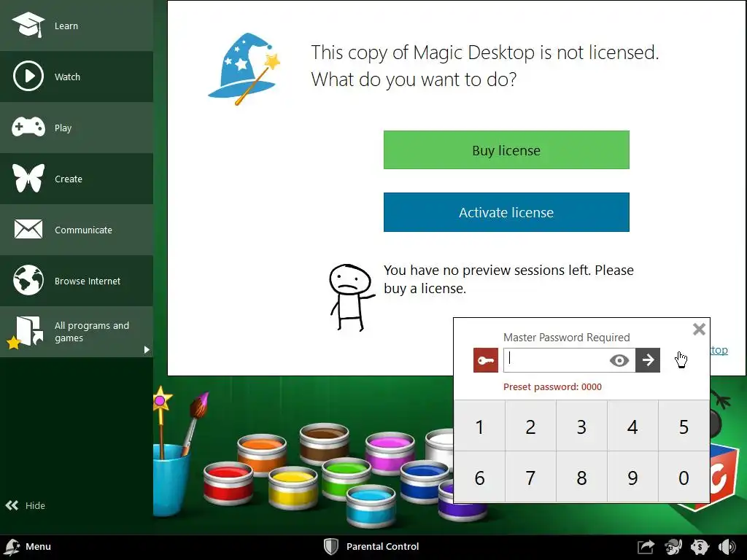747x560 pixels.
Task: Tap keypad digit 8
Action: pyautogui.click(x=581, y=477)
